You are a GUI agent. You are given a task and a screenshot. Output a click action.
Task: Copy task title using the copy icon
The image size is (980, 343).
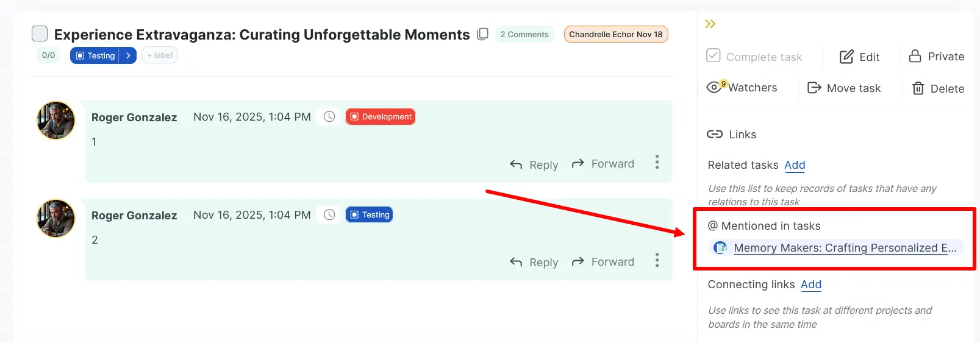(x=482, y=34)
